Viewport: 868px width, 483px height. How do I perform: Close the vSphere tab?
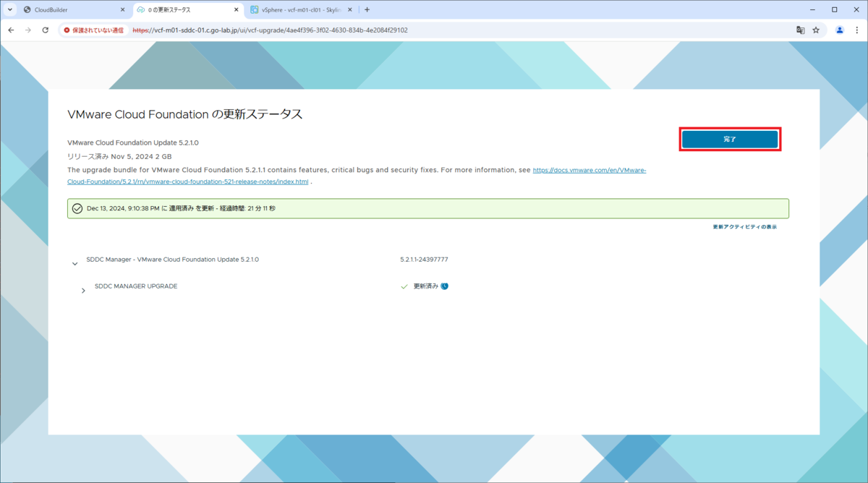coord(350,10)
